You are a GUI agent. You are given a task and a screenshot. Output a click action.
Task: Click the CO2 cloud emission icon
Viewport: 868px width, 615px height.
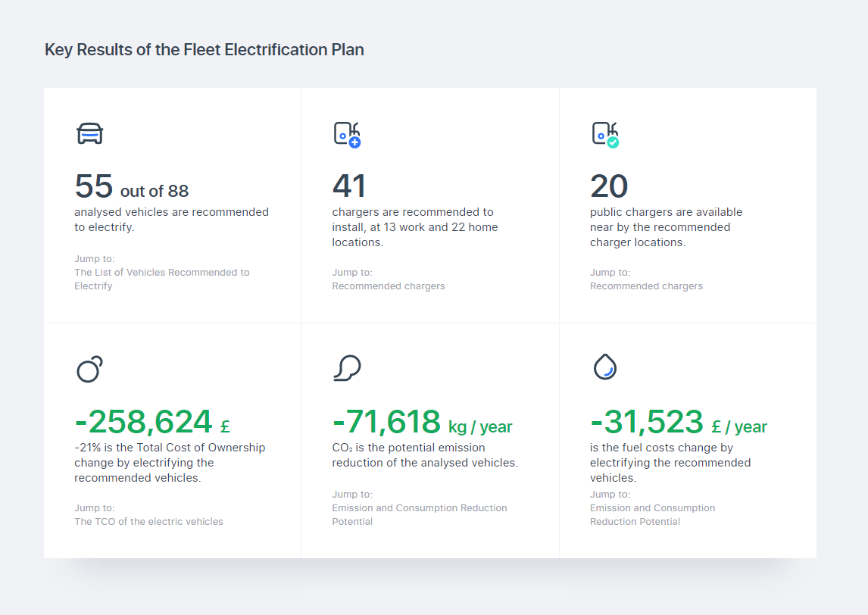pos(348,369)
